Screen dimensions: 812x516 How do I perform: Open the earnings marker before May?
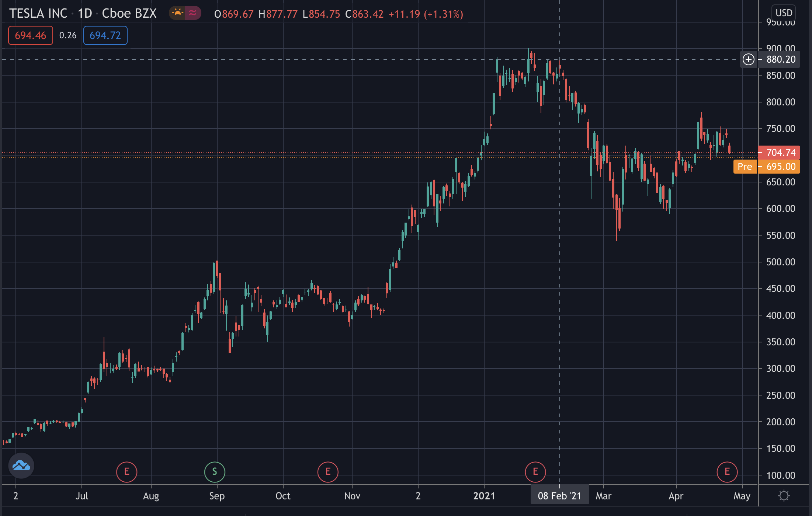click(727, 472)
